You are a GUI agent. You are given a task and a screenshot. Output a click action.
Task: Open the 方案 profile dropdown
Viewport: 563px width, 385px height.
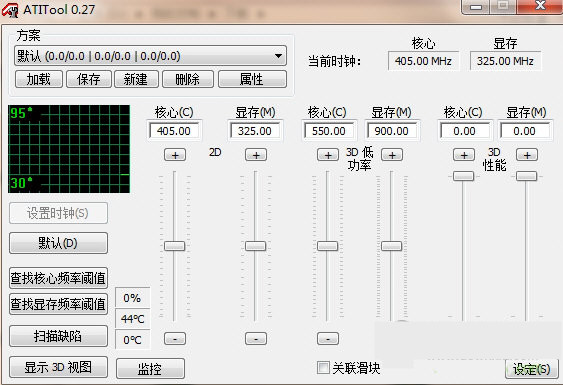(150, 56)
